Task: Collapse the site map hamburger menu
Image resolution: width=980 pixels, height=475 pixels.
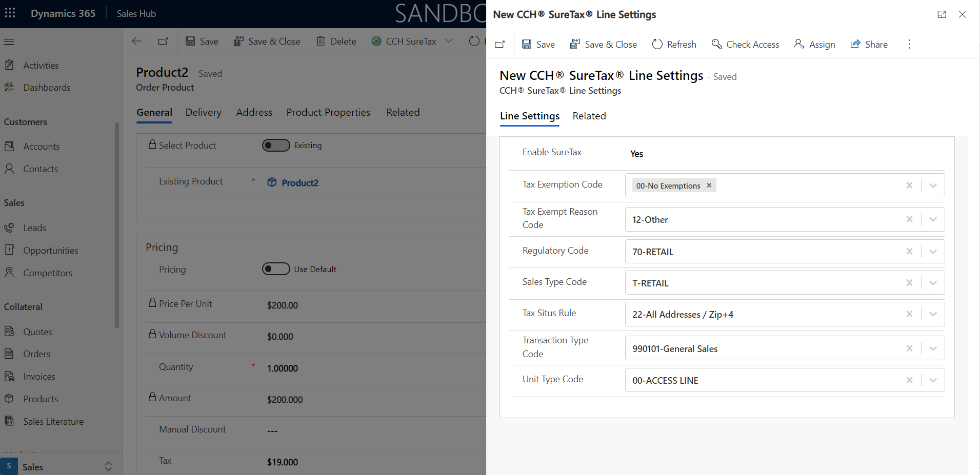Action: tap(9, 42)
